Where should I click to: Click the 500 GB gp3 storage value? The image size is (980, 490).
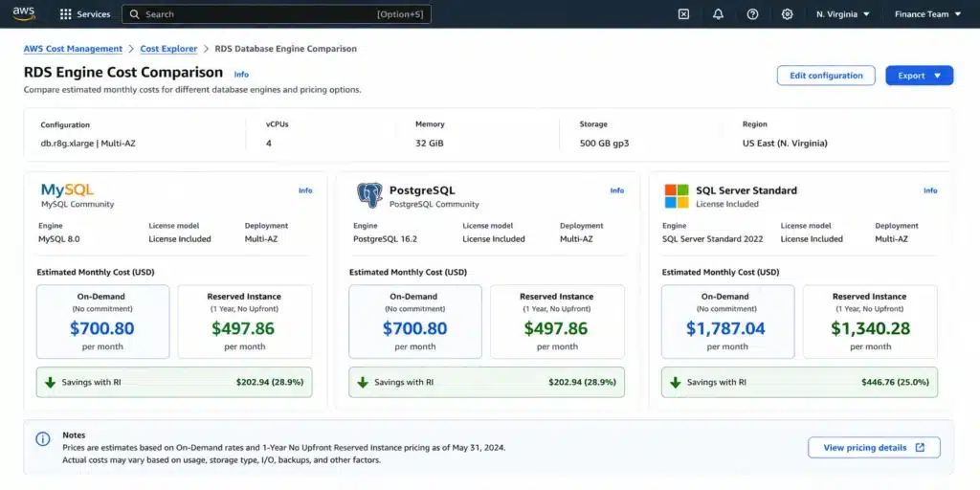[x=605, y=144]
